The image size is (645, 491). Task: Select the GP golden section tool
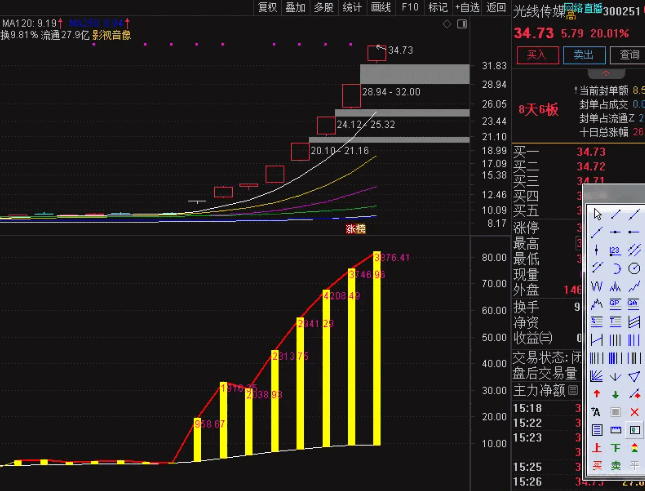(x=615, y=304)
